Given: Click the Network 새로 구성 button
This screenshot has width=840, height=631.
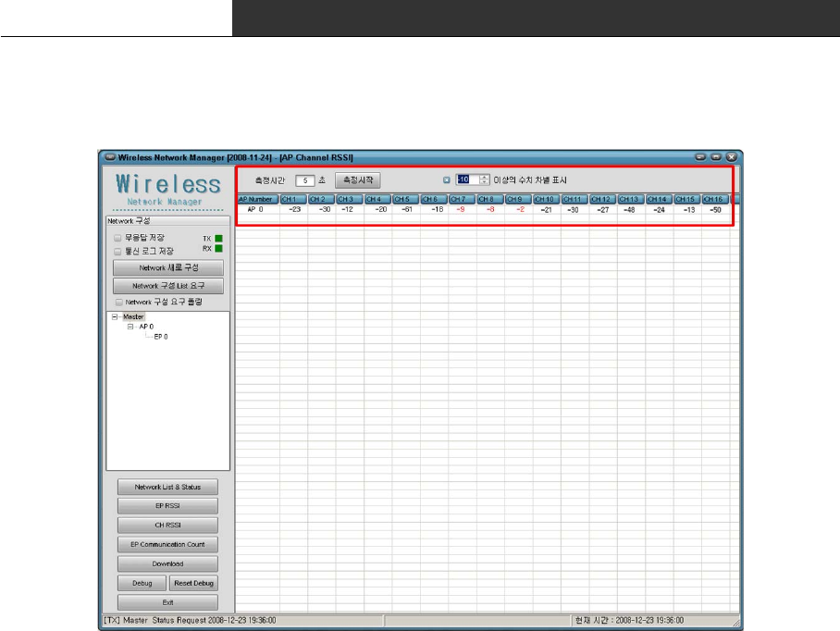Looking at the screenshot, I should click(168, 267).
